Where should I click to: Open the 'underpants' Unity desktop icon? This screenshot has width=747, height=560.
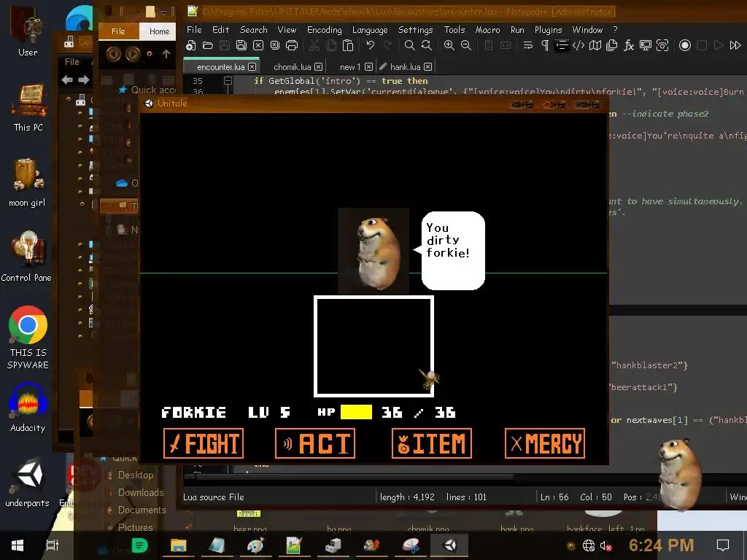[28, 483]
